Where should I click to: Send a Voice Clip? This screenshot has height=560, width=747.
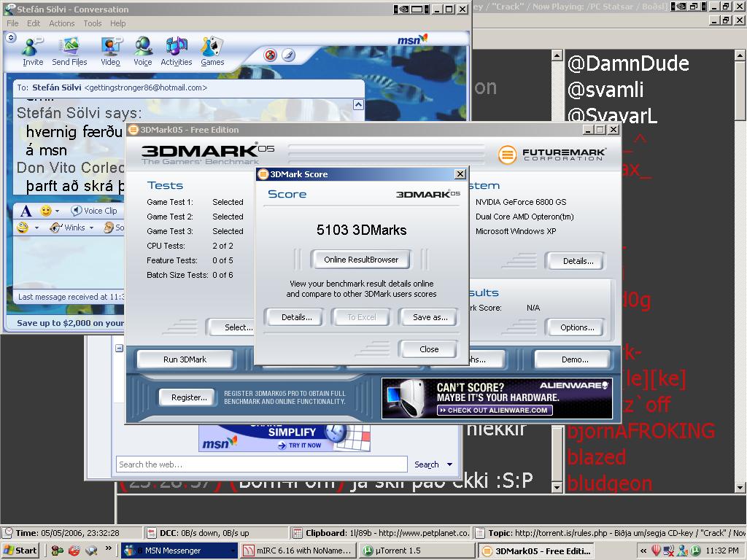tap(94, 211)
